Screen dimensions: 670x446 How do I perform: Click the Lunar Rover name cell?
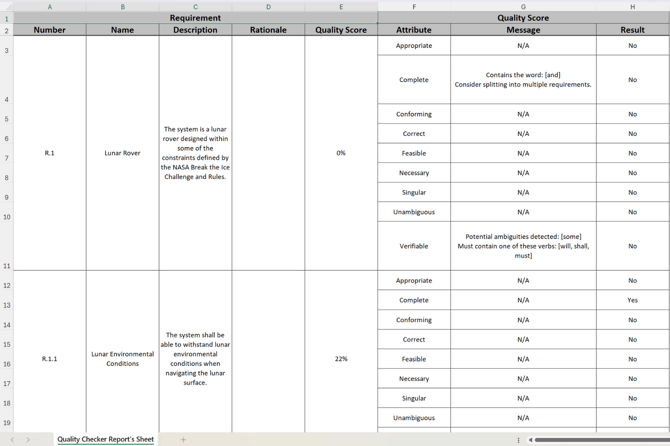click(x=122, y=153)
